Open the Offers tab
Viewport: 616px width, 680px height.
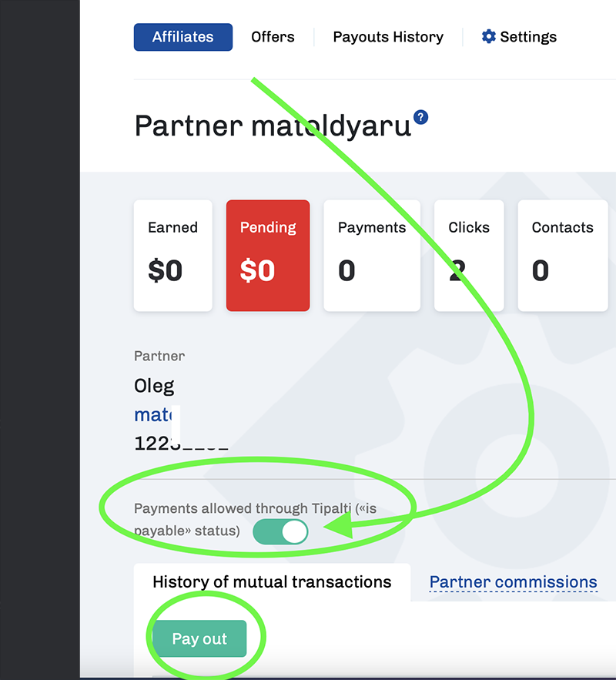[x=273, y=37]
